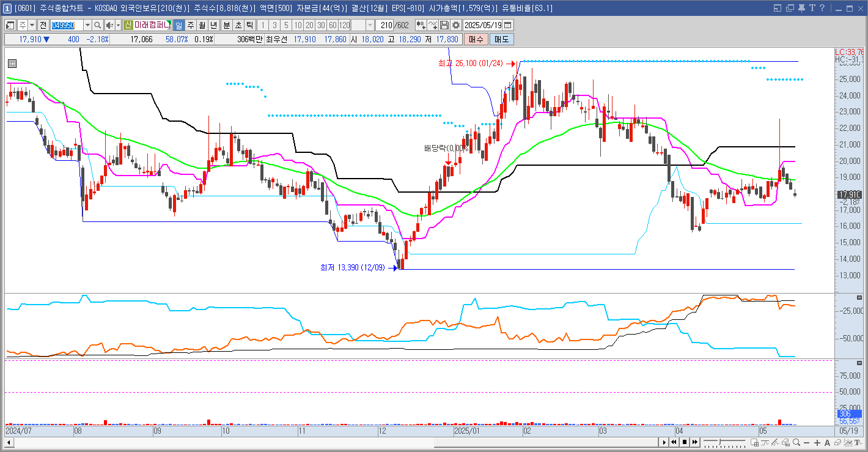This screenshot has width=868, height=452.
Task: Choose interval 30 button
Action: 322,25
